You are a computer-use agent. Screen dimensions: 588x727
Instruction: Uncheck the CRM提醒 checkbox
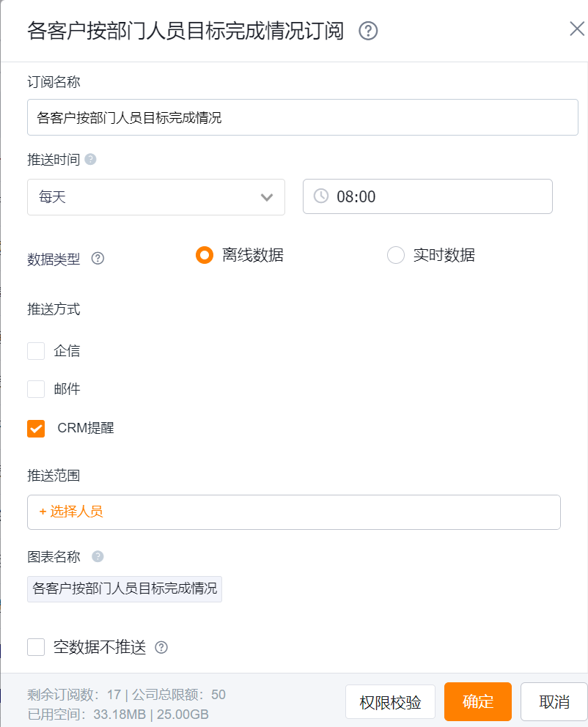coord(36,429)
